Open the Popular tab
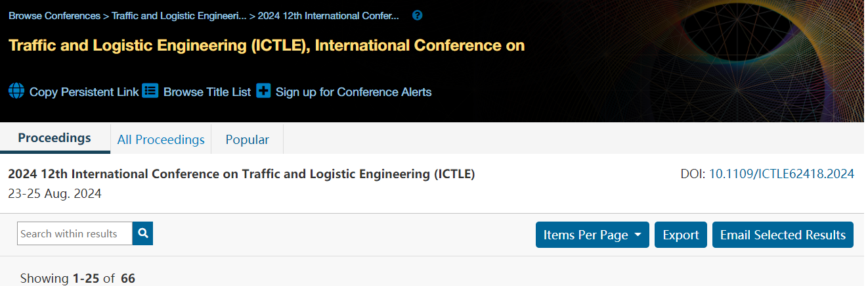868x286 pixels. (x=248, y=139)
